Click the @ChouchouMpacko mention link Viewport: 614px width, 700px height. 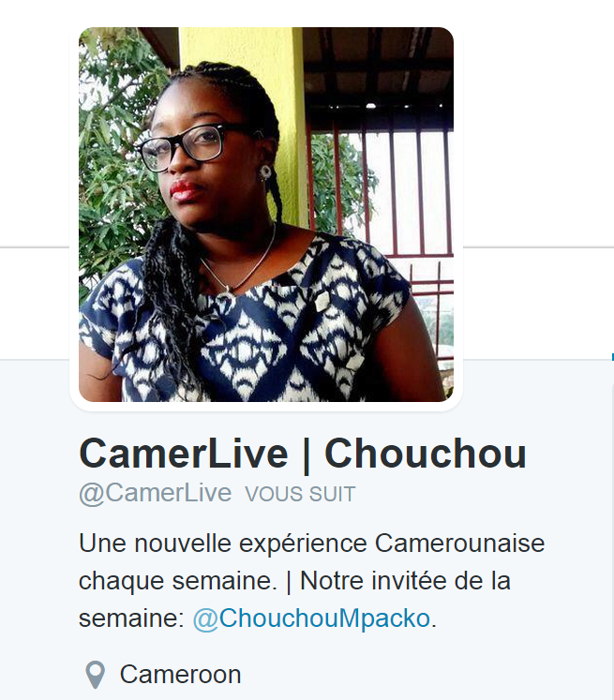coord(312,618)
